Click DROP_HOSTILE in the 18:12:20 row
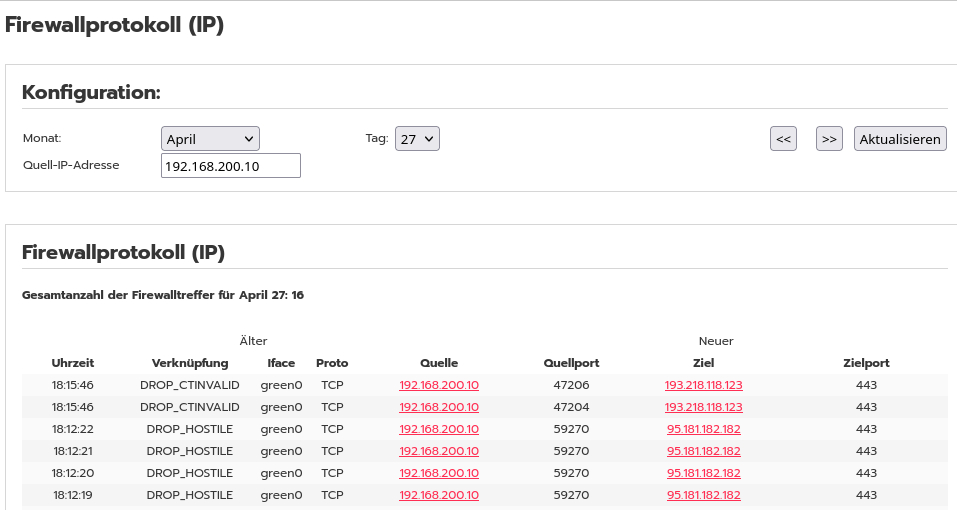Viewport: 957px width, 510px height. coord(190,473)
